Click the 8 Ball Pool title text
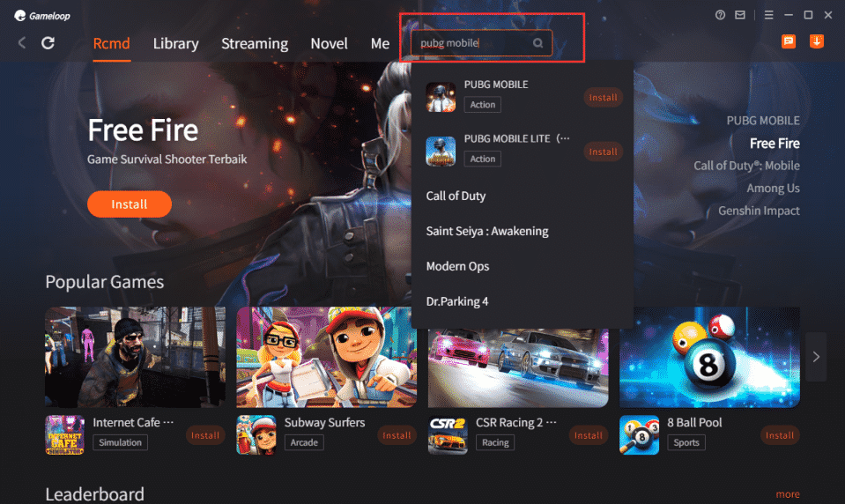This screenshot has width=845, height=504. point(694,423)
